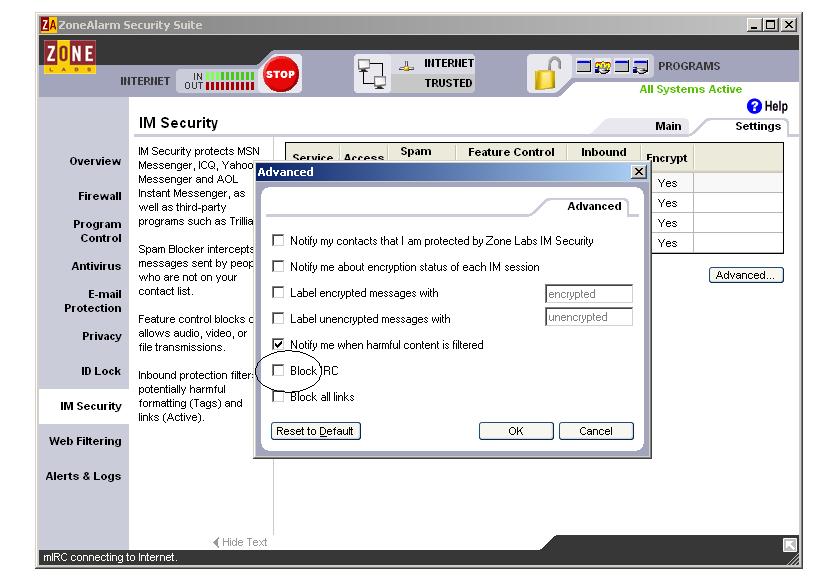Click the blue Help question mark icon
Image resolution: width=827 pixels, height=582 pixels.
pos(754,106)
